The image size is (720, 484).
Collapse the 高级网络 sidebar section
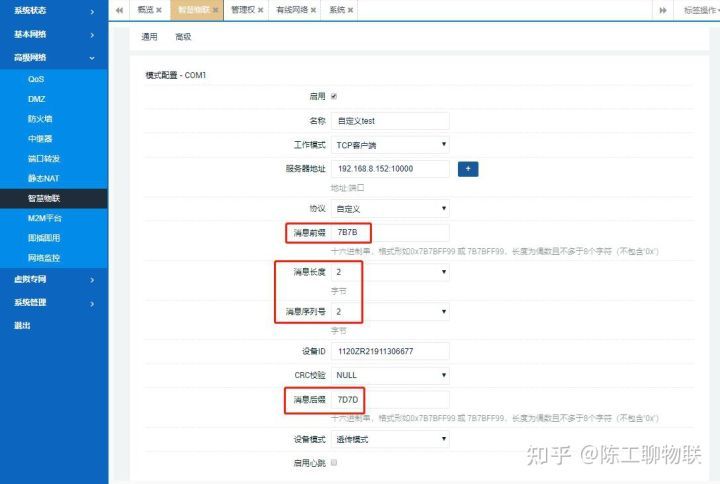54,58
